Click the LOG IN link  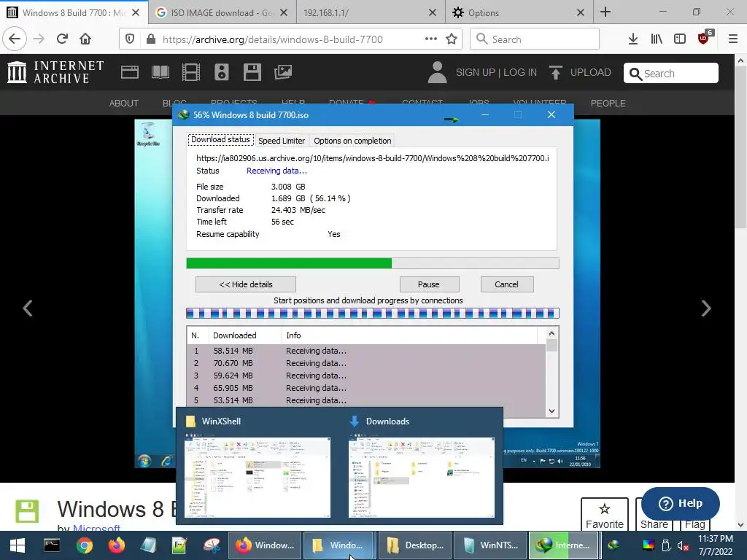519,72
